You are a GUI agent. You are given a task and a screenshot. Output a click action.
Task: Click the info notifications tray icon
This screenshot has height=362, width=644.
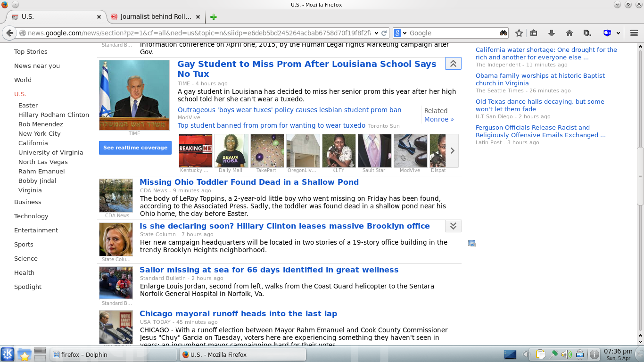click(x=595, y=354)
